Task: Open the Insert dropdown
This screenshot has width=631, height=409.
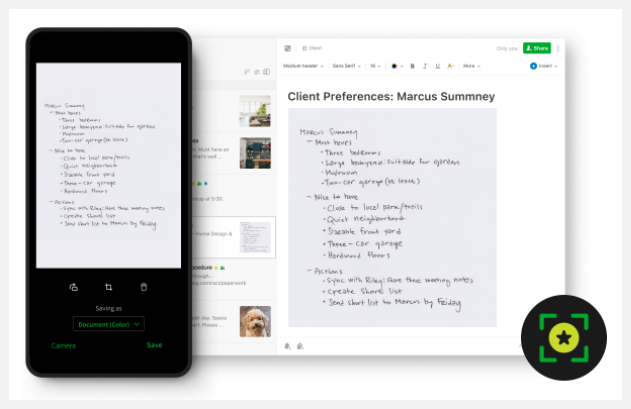Action: coord(543,66)
